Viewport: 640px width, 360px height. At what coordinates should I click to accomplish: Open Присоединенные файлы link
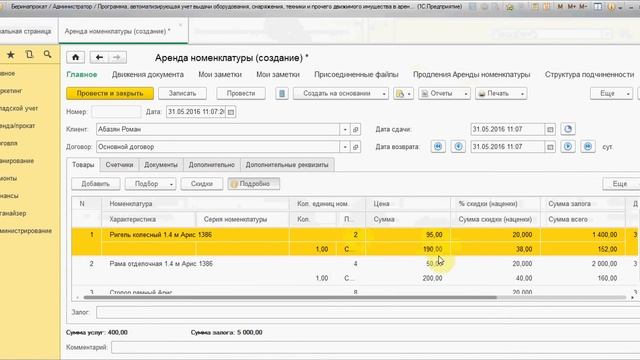(356, 75)
